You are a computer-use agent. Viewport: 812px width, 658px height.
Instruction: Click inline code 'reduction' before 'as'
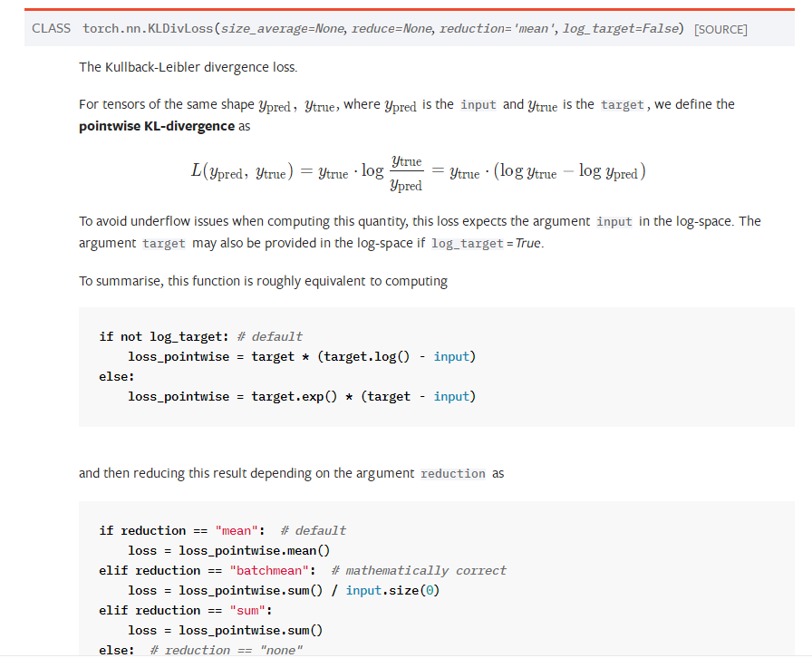coord(452,473)
